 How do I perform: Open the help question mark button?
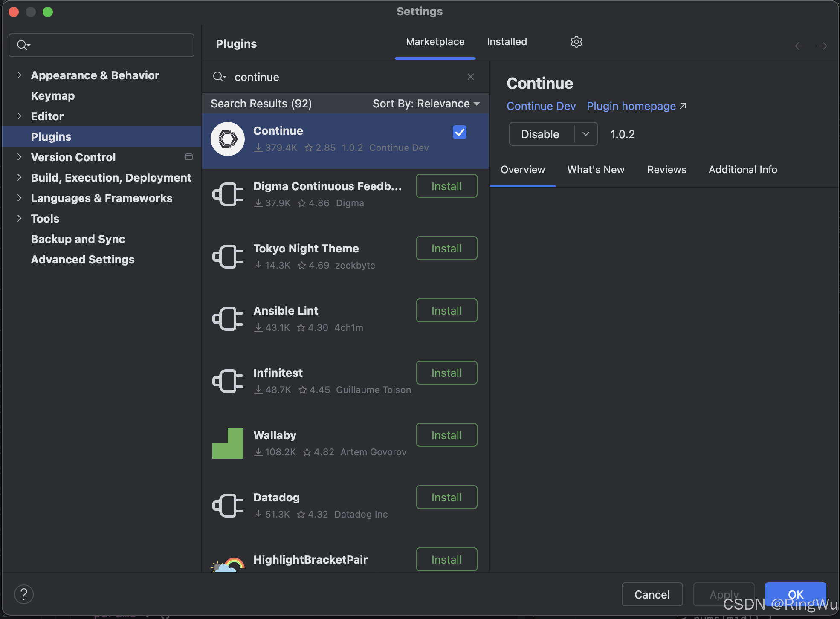(24, 594)
